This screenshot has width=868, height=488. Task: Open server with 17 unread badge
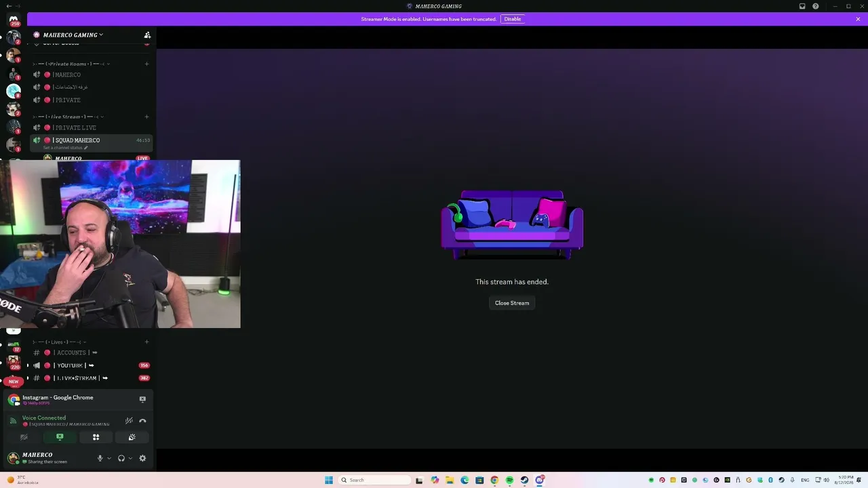tap(14, 346)
